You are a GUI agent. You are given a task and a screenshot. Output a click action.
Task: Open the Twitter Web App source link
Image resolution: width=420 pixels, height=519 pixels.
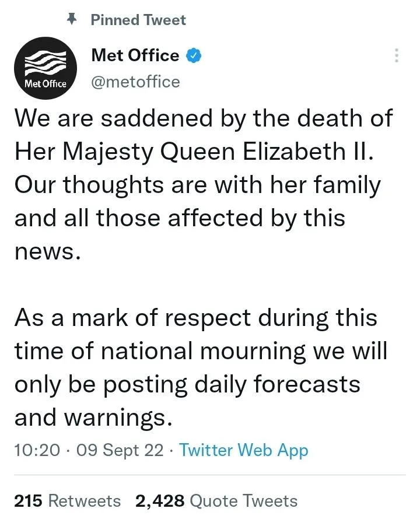click(243, 450)
